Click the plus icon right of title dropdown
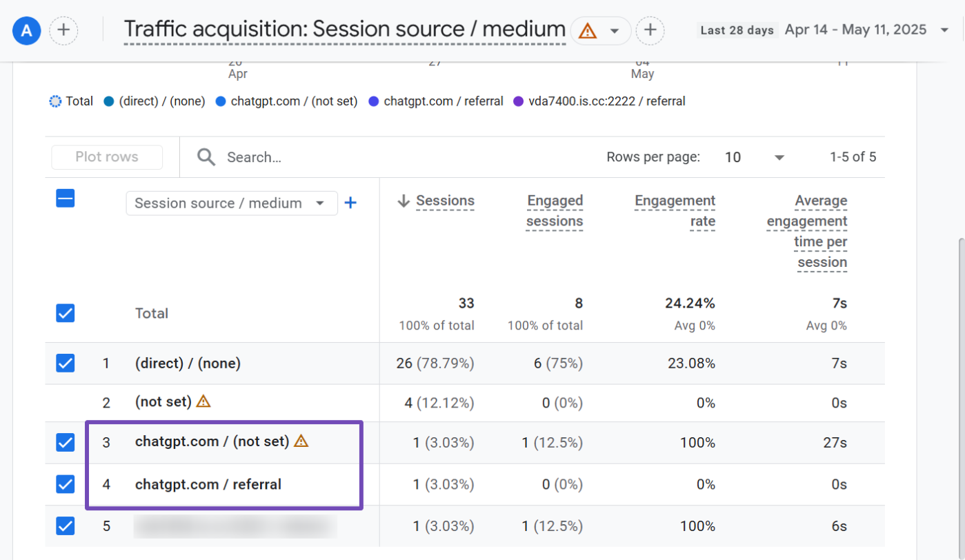Image resolution: width=965 pixels, height=560 pixels. click(649, 30)
